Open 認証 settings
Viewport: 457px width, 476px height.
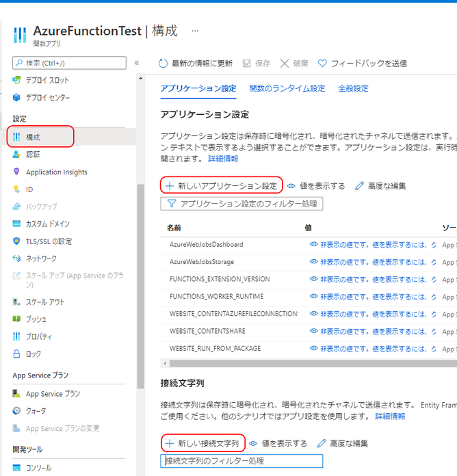pos(27,155)
